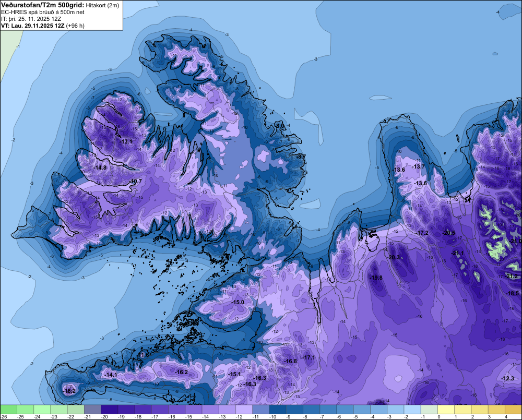
Task: Click the -12.3 temperature value on map
Action: [508, 378]
